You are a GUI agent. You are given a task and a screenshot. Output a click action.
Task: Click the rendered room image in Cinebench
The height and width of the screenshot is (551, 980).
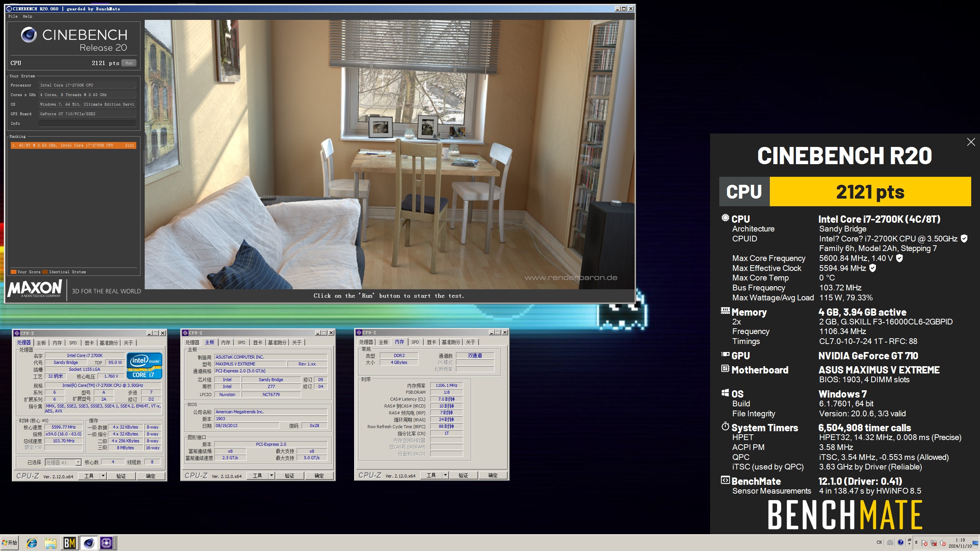(389, 155)
